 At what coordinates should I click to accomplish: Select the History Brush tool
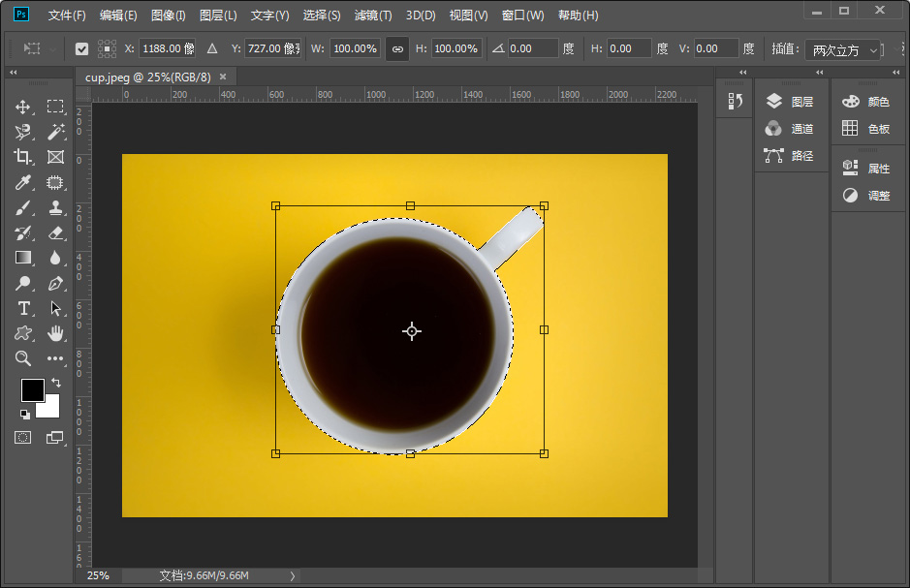click(x=22, y=233)
